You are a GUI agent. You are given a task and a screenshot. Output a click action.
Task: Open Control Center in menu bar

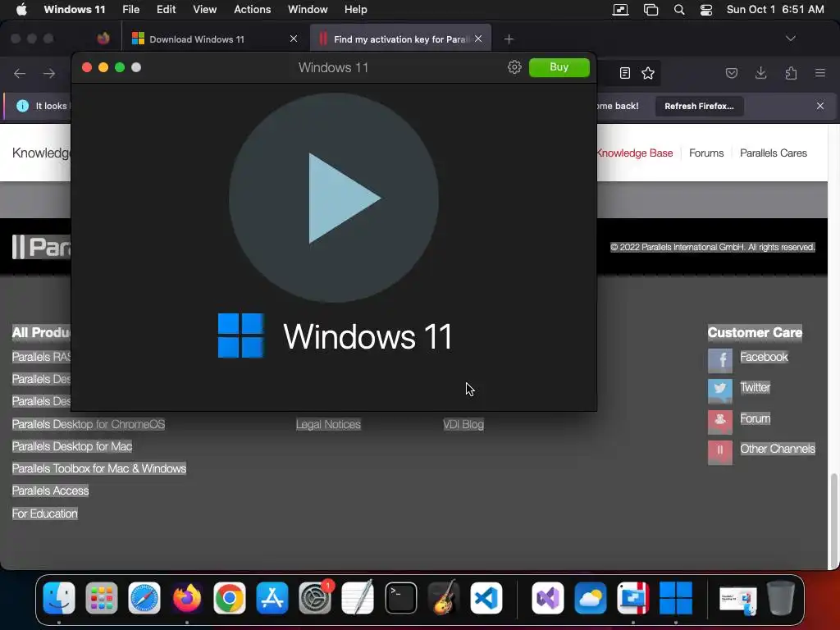click(x=706, y=10)
